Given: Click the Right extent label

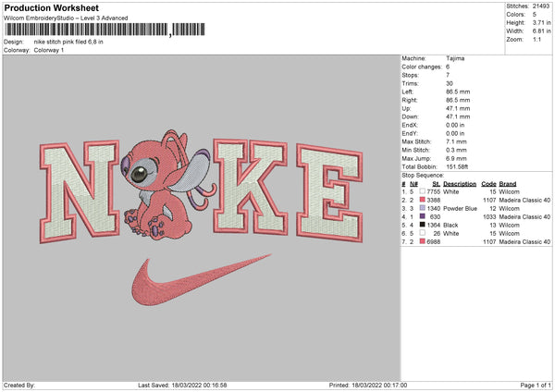Looking at the screenshot, I should point(409,100).
